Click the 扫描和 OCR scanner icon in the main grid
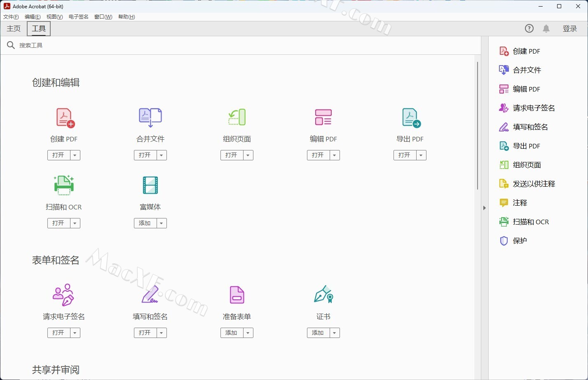Image resolution: width=588 pixels, height=380 pixels. 64,185
